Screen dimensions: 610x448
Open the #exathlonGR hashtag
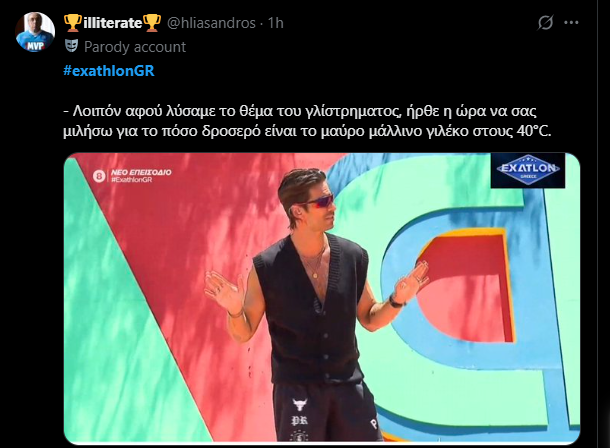click(x=109, y=71)
